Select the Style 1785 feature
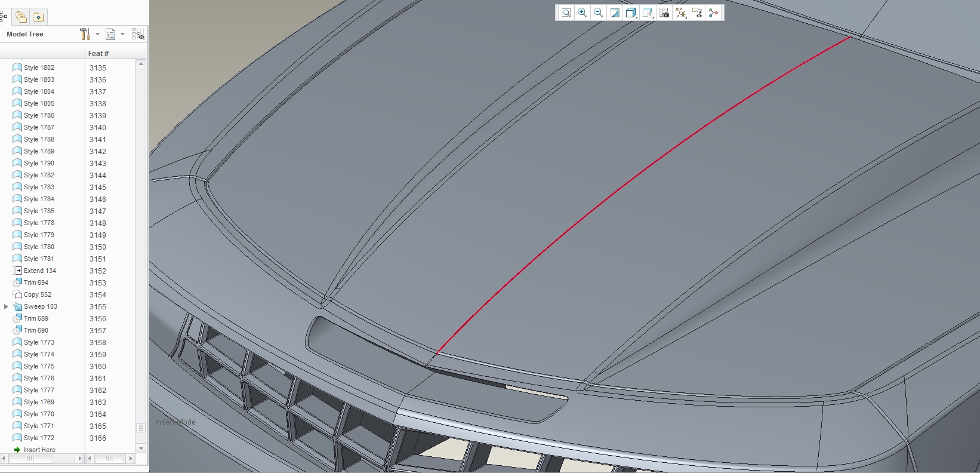Image resolution: width=980 pixels, height=473 pixels. (x=39, y=211)
